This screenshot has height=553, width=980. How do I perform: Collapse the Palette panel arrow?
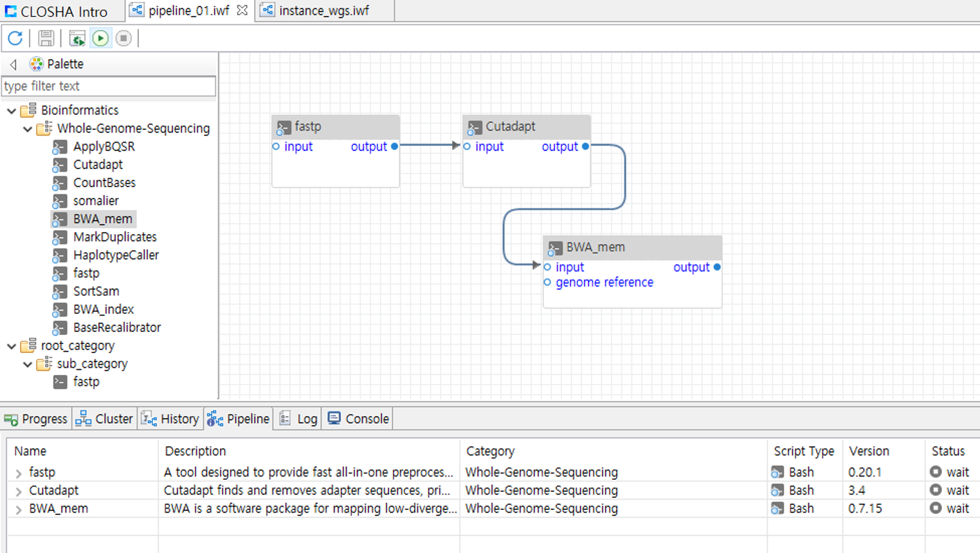[13, 64]
